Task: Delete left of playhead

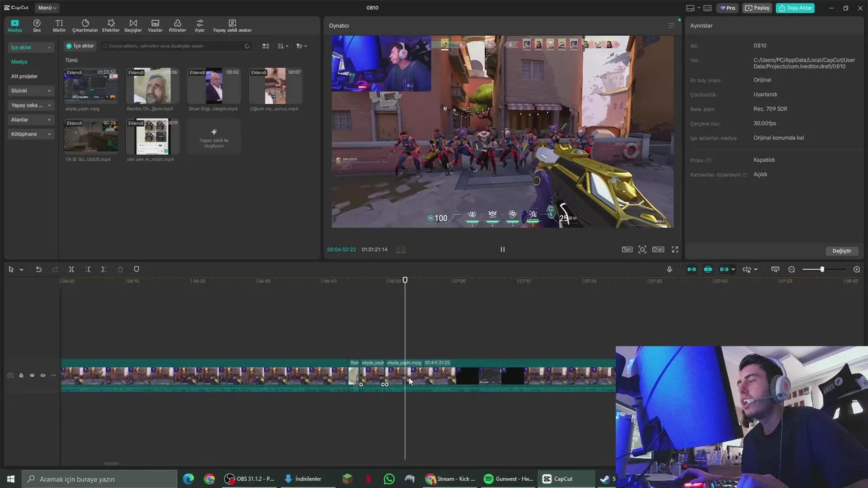Action: 87,270
